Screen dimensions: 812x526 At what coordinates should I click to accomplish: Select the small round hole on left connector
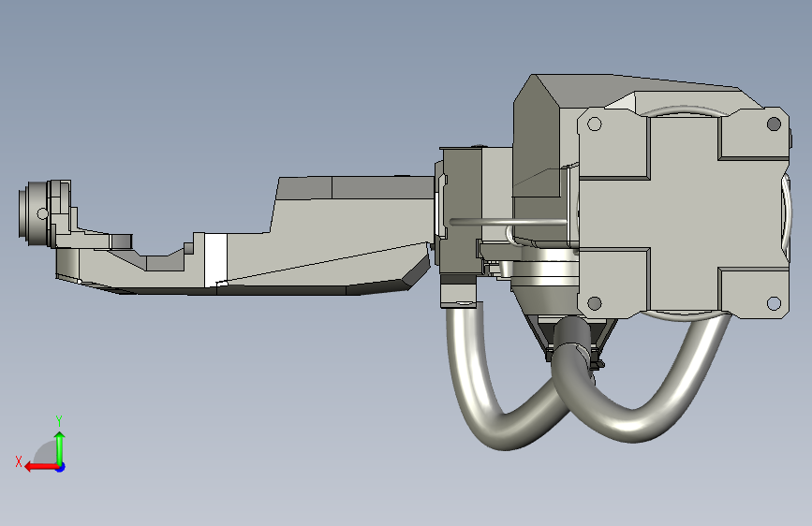pyautogui.click(x=42, y=213)
